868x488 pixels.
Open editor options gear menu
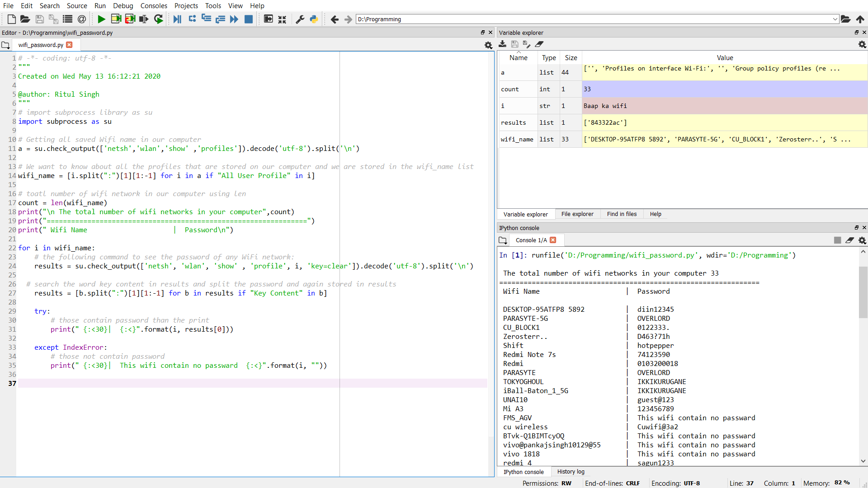tap(488, 45)
